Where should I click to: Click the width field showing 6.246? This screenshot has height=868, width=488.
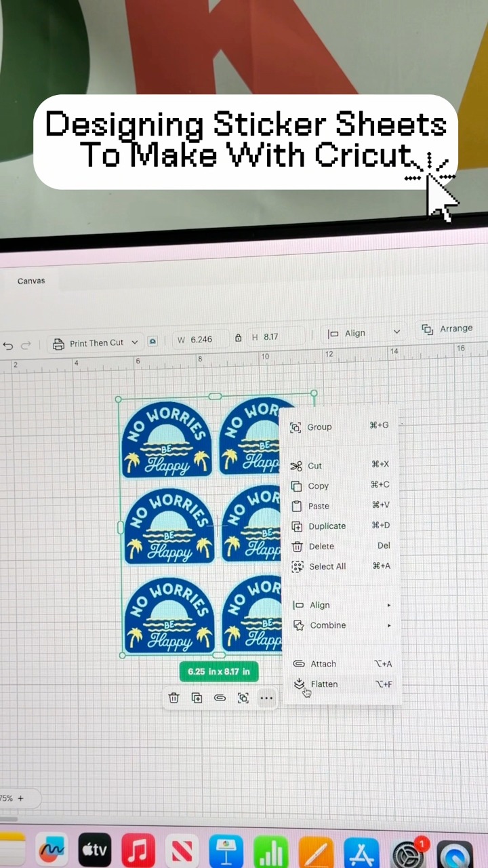click(x=201, y=339)
